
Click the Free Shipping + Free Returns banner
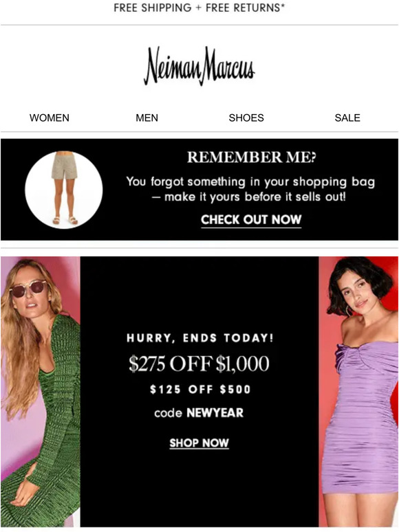199,8
